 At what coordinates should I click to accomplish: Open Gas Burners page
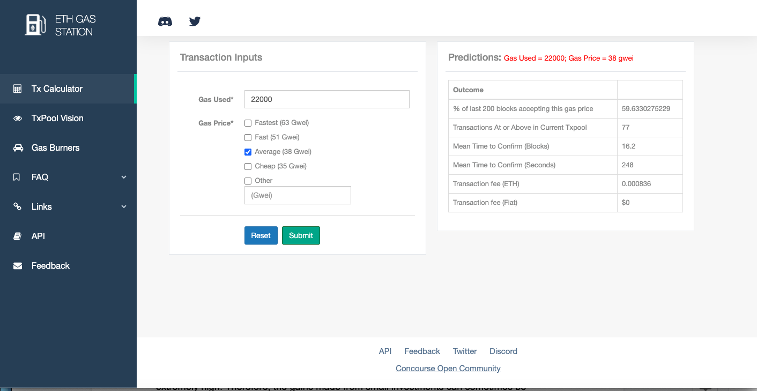pos(68,148)
